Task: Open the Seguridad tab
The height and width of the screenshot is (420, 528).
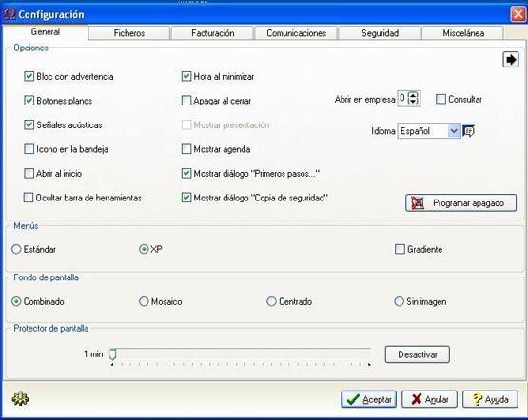Action: 380,33
